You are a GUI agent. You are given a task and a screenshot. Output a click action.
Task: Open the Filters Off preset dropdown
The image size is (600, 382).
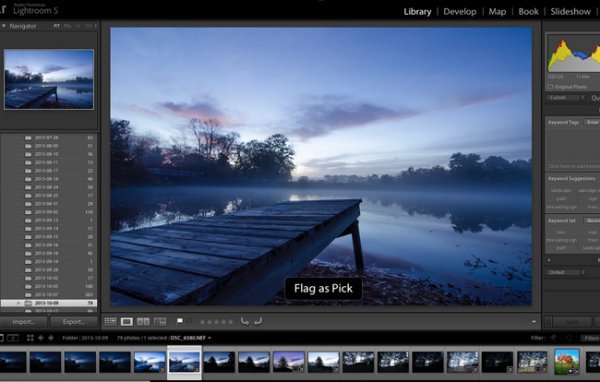pyautogui.click(x=590, y=338)
